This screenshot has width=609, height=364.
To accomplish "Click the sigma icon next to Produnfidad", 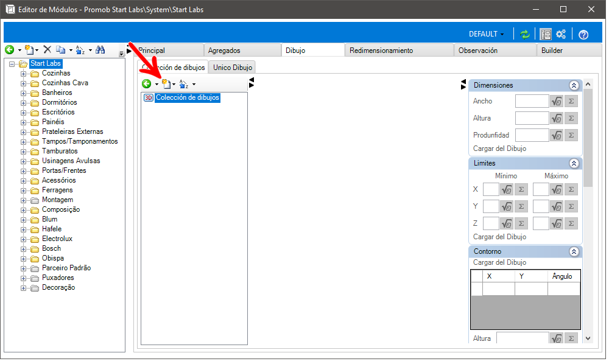I will 571,135.
